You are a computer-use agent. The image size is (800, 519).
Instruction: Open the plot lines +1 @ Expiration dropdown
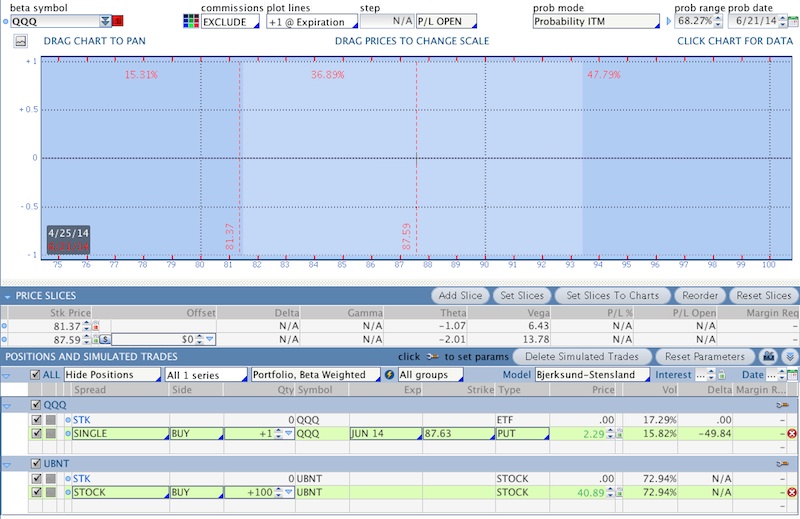[x=312, y=22]
